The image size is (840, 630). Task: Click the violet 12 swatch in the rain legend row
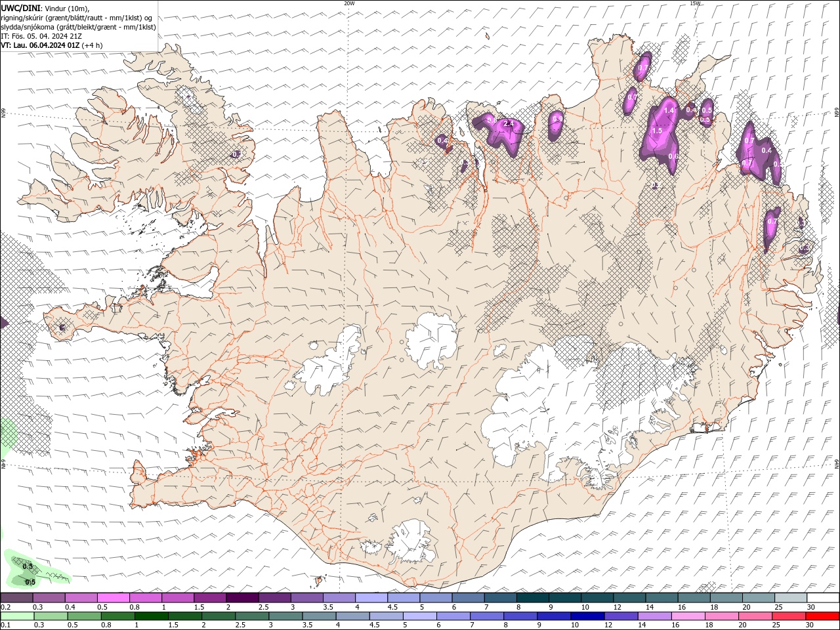tap(621, 616)
